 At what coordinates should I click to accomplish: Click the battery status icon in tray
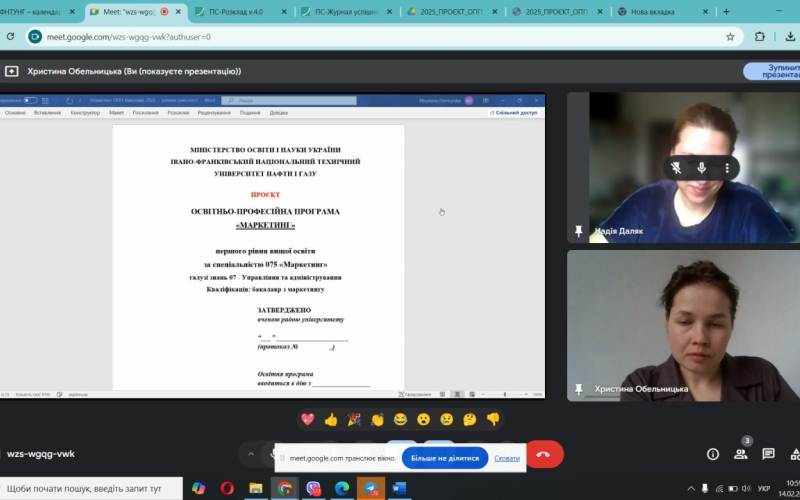[x=733, y=489]
